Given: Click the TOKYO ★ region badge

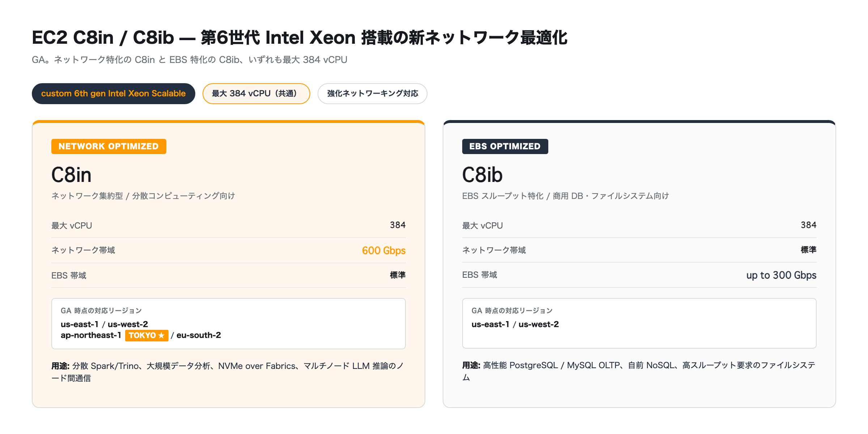Looking at the screenshot, I should (147, 335).
